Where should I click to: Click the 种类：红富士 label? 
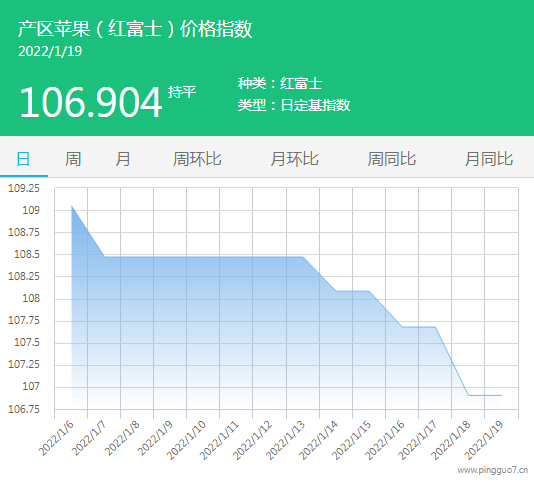tap(280, 83)
